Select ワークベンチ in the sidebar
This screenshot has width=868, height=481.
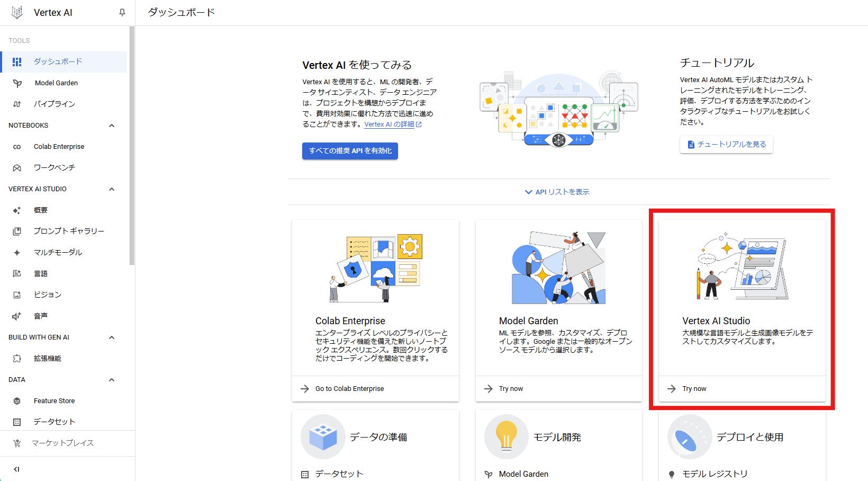[64, 168]
